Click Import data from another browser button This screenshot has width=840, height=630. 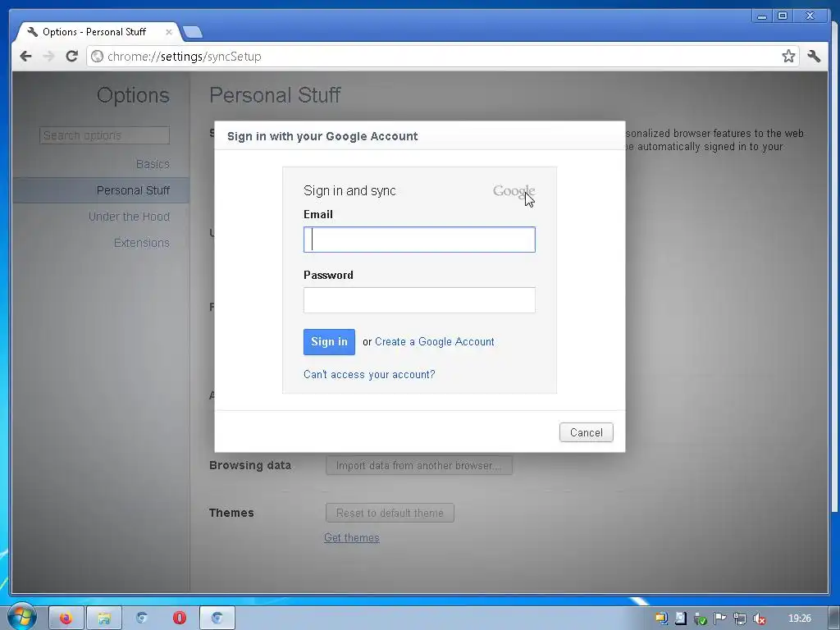(419, 466)
